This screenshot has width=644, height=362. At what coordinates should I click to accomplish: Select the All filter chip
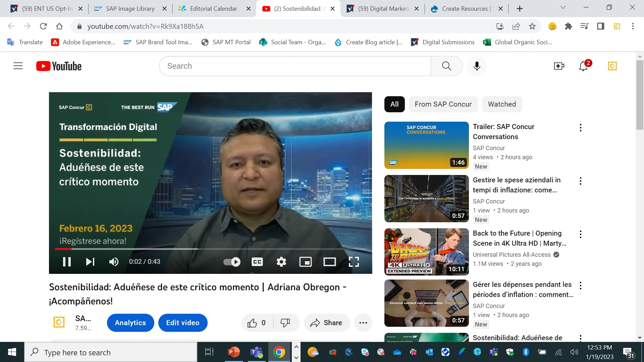click(x=394, y=104)
